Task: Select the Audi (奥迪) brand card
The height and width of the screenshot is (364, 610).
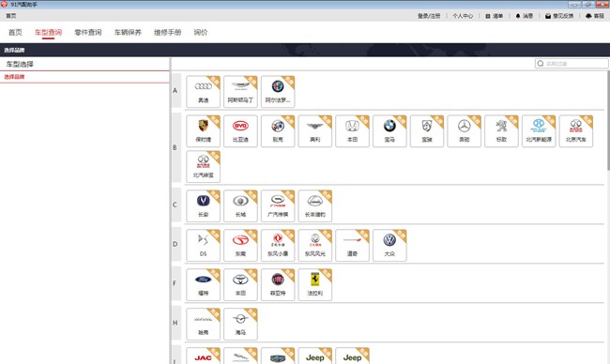Action: [203, 92]
